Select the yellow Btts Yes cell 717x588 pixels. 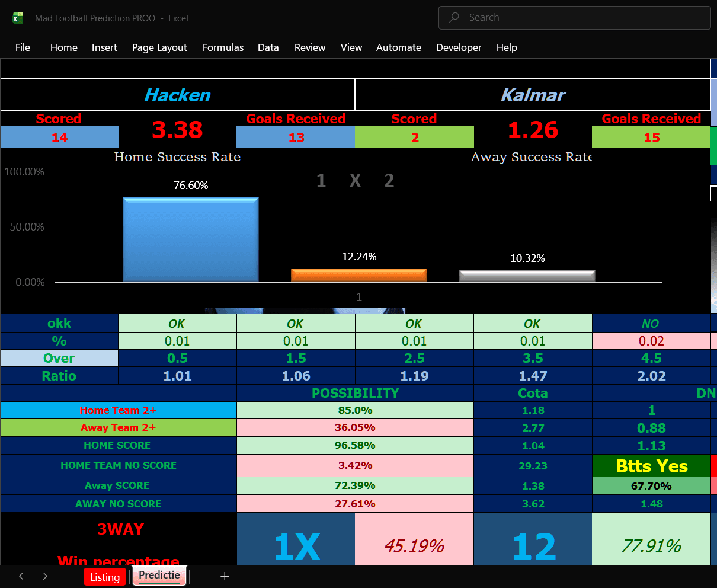click(651, 466)
